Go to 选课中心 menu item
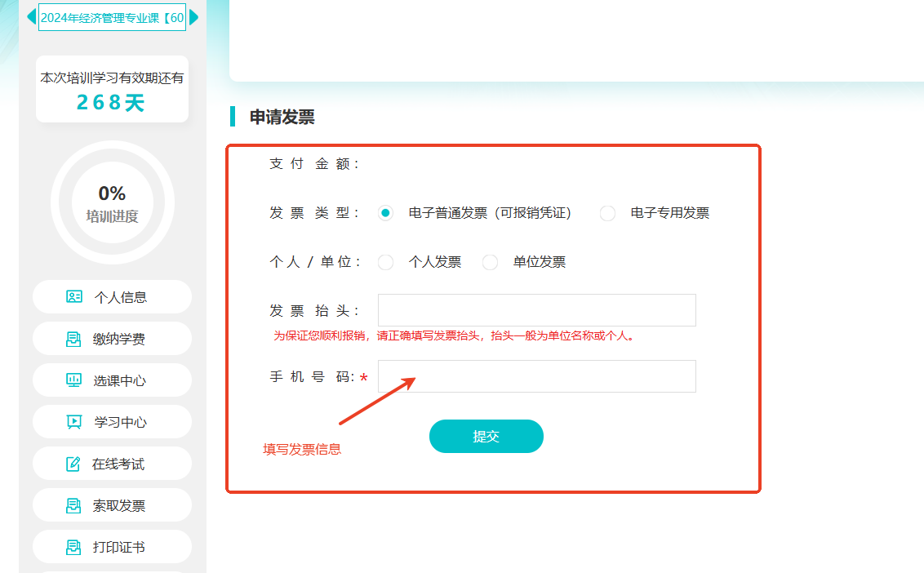 pos(112,380)
